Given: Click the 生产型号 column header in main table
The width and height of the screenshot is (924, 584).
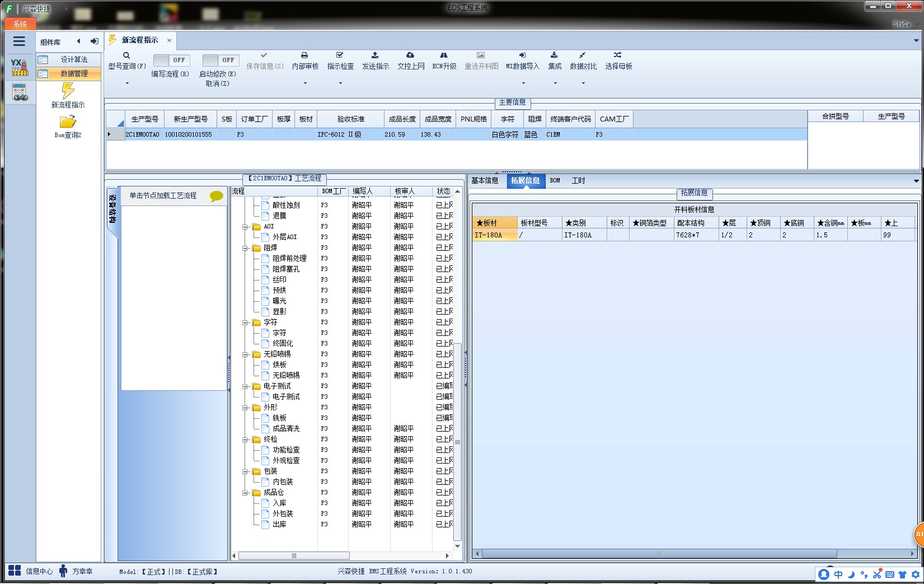Looking at the screenshot, I should click(144, 119).
